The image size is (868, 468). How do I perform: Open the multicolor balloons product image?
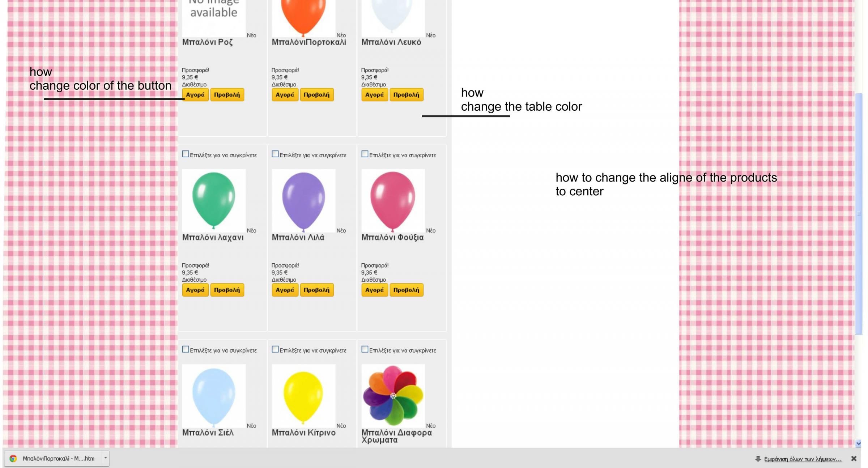(393, 396)
